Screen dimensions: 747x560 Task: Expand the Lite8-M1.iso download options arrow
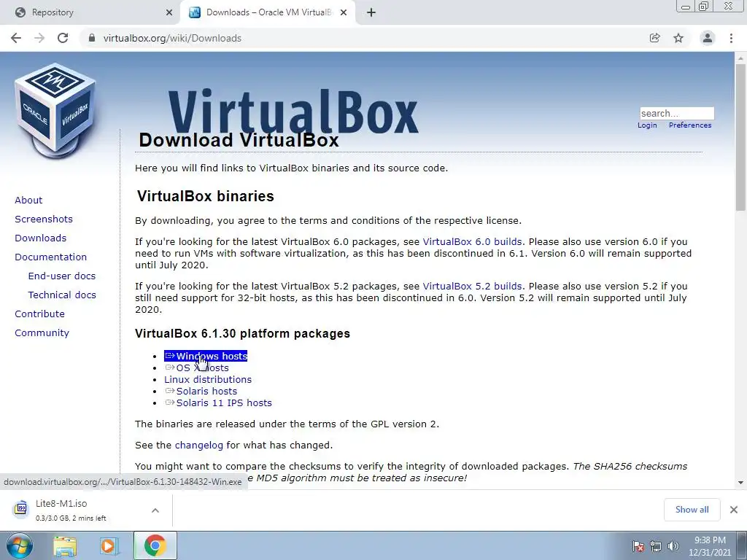pyautogui.click(x=155, y=510)
